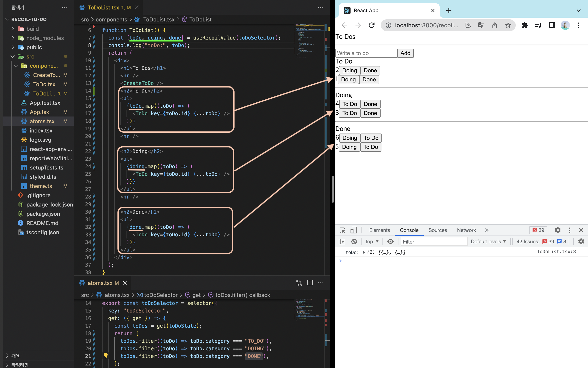588x368 pixels.
Task: Click the DevTools inspect element icon
Action: coord(342,230)
